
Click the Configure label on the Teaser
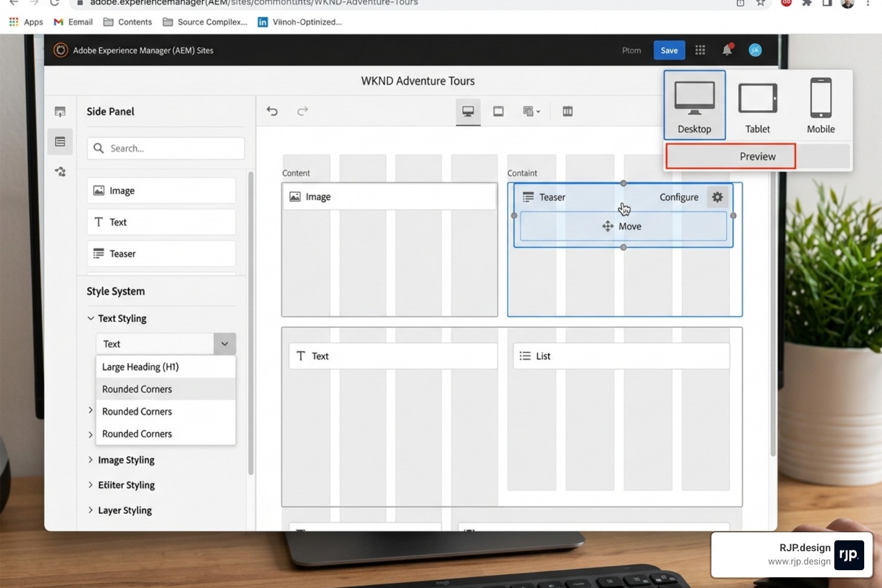coord(679,197)
